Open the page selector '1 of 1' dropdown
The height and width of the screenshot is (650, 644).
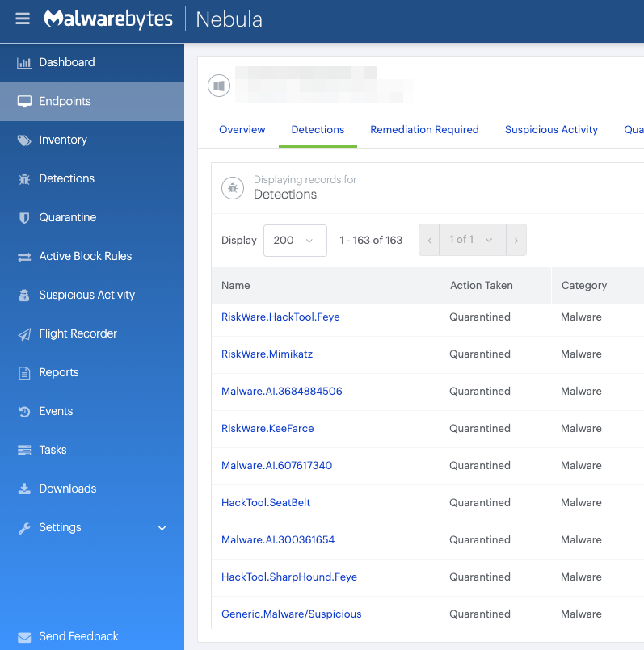(473, 240)
